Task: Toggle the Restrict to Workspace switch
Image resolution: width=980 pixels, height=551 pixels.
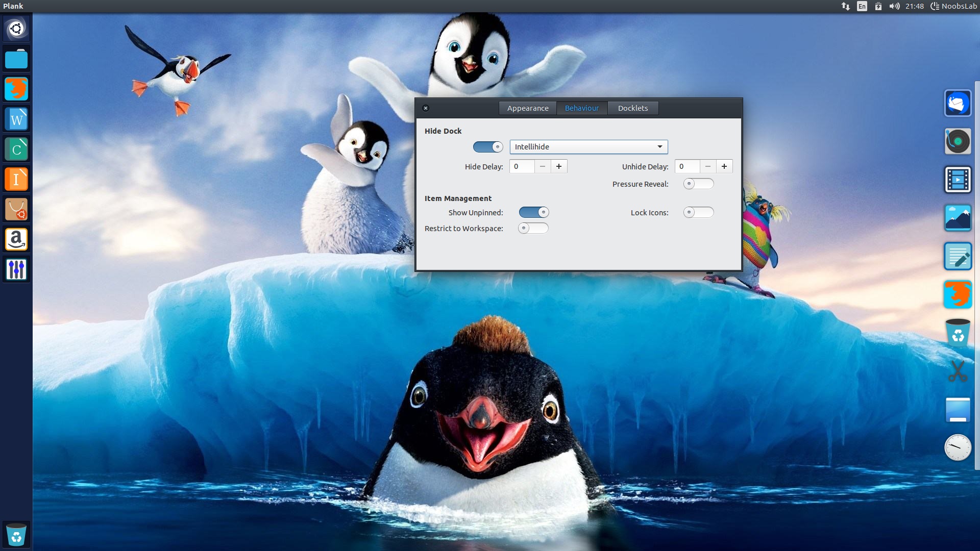Action: coord(533,228)
